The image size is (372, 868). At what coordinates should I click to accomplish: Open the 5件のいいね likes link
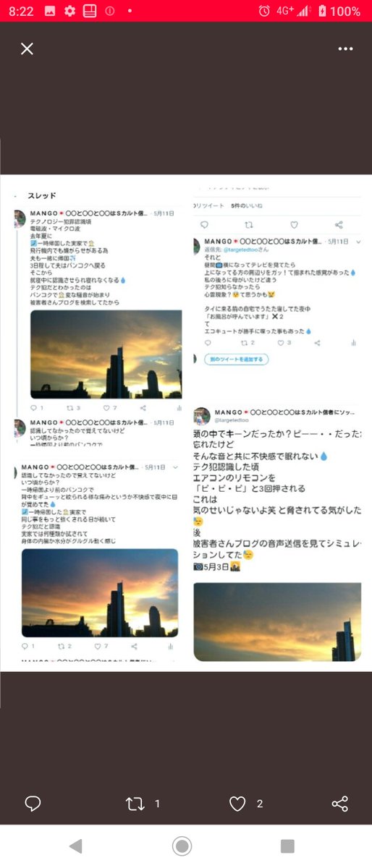(x=247, y=206)
